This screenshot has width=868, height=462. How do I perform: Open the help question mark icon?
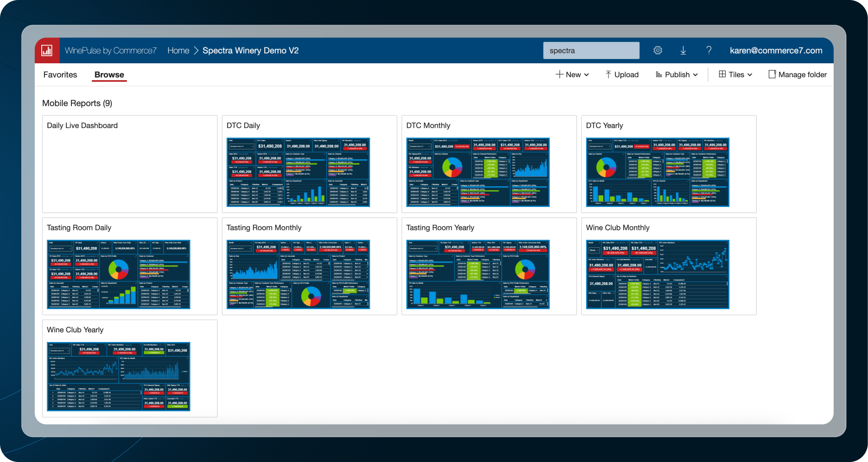click(709, 51)
